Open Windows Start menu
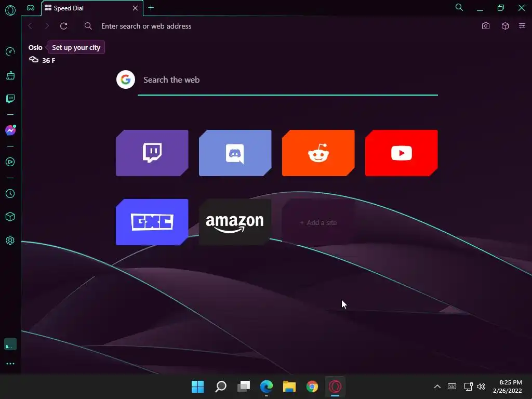Viewport: 532px width, 399px height. coord(198,387)
